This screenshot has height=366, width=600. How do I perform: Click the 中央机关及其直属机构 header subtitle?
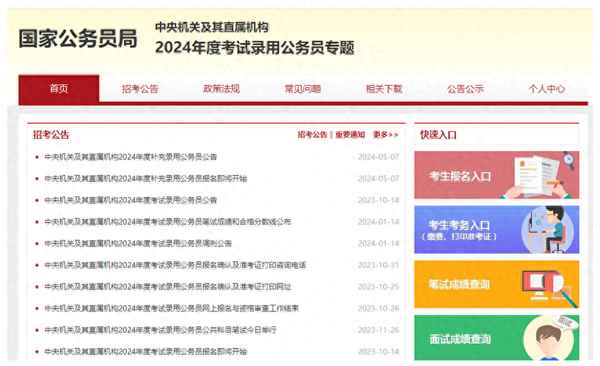(212, 27)
